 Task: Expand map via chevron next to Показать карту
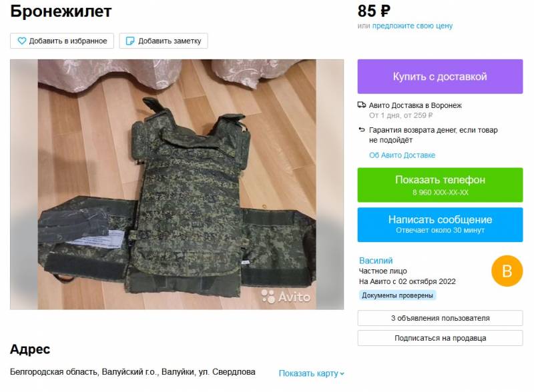tap(342, 373)
